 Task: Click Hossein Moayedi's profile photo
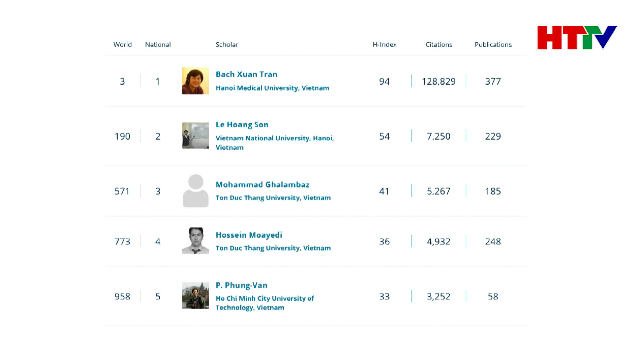point(195,241)
